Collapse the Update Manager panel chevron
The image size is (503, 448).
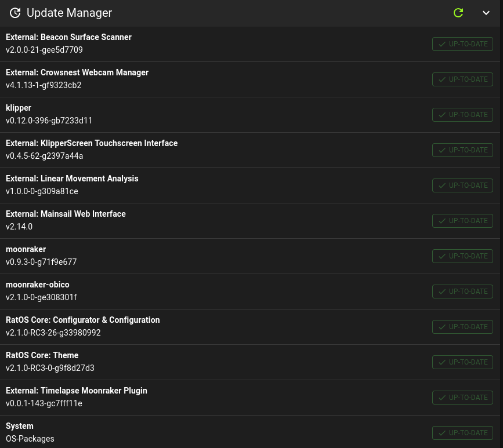pyautogui.click(x=486, y=13)
